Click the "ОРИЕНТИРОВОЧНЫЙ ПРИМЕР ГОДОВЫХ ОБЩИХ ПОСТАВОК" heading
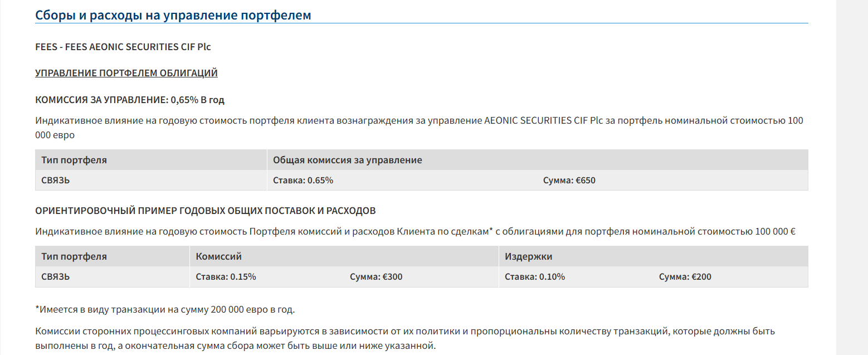868x355 pixels. pos(205,211)
